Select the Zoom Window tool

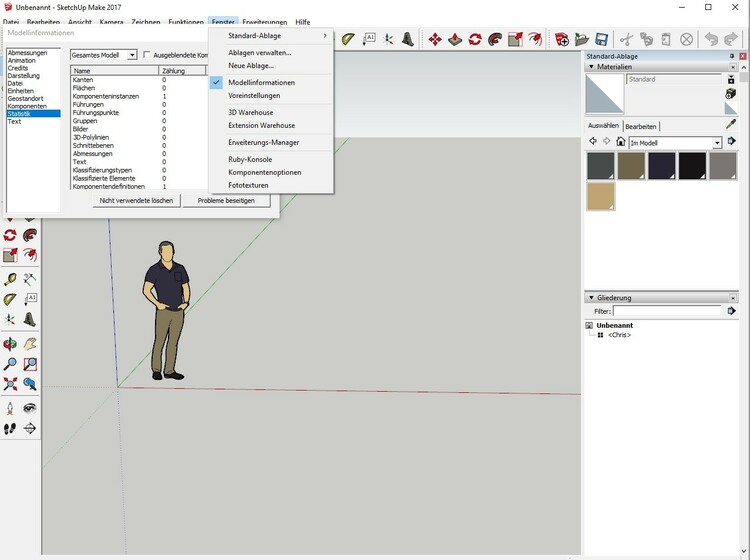(30, 364)
